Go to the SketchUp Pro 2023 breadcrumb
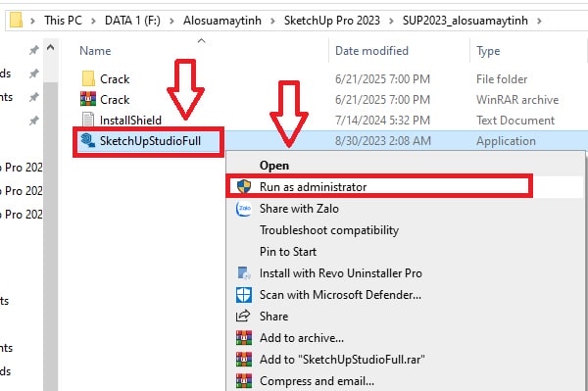588x391 pixels. [332, 21]
